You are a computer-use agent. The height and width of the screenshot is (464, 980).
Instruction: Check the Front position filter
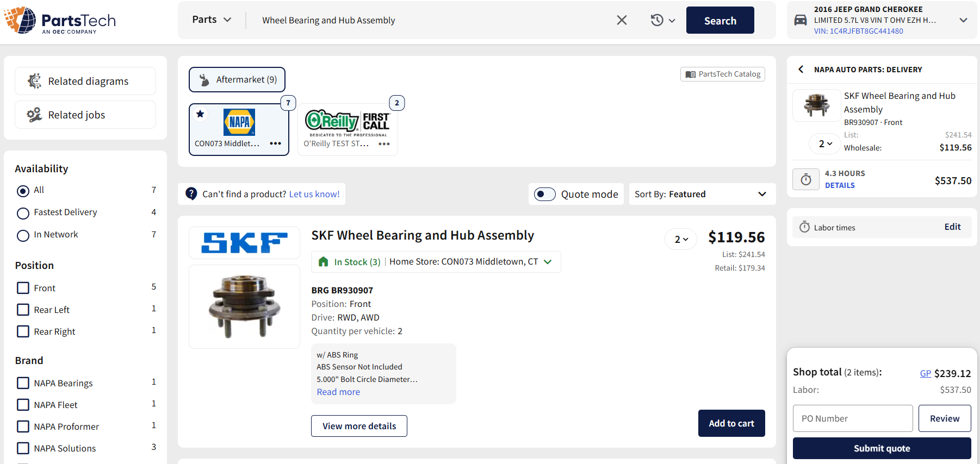click(23, 288)
